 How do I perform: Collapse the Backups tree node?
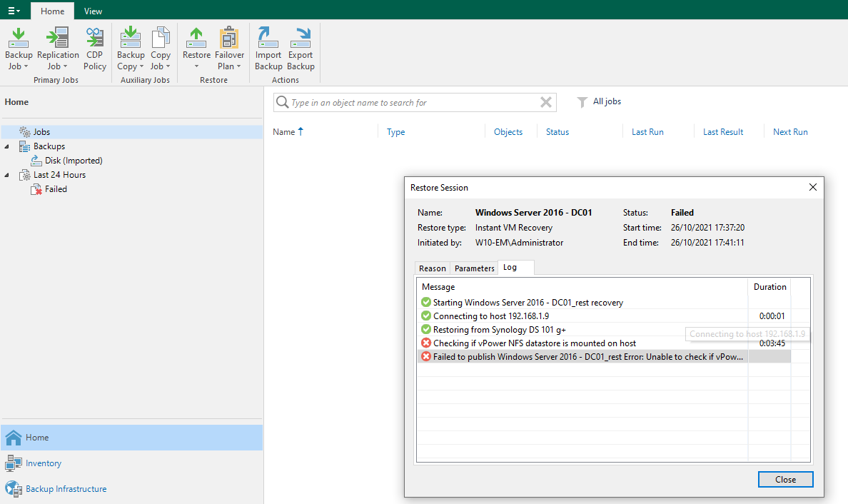7,146
